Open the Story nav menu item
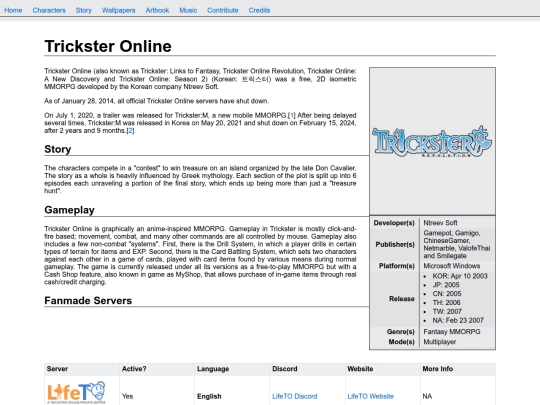The width and height of the screenshot is (540, 405). point(84,10)
